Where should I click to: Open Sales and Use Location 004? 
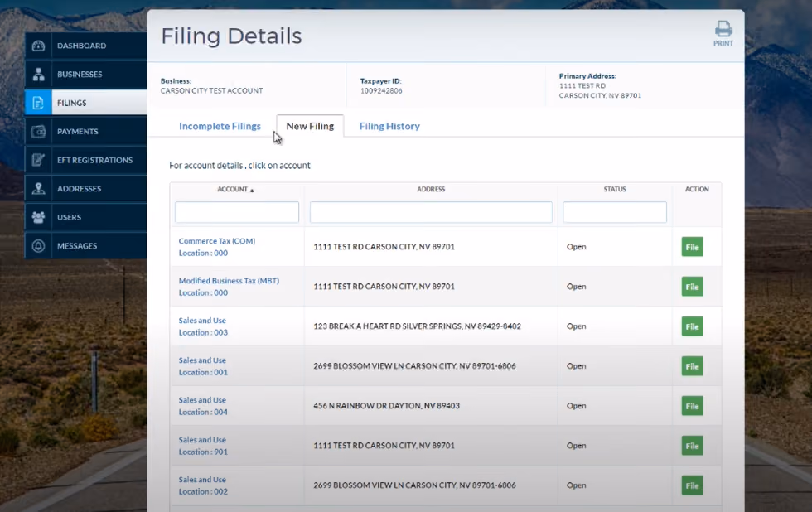[x=203, y=406]
